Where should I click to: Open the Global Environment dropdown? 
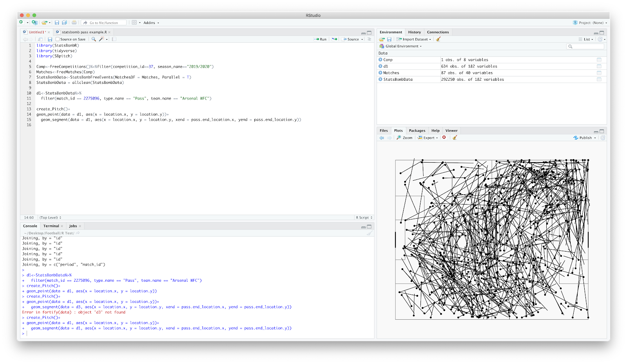tap(400, 46)
